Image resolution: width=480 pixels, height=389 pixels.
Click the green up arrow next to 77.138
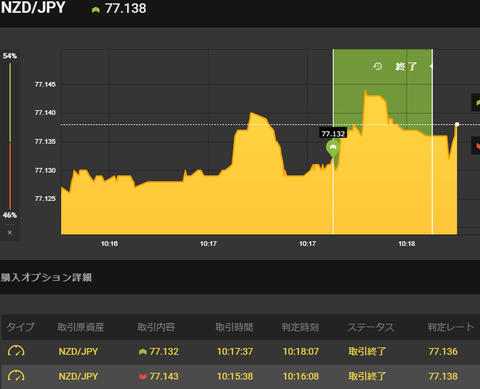[96, 10]
